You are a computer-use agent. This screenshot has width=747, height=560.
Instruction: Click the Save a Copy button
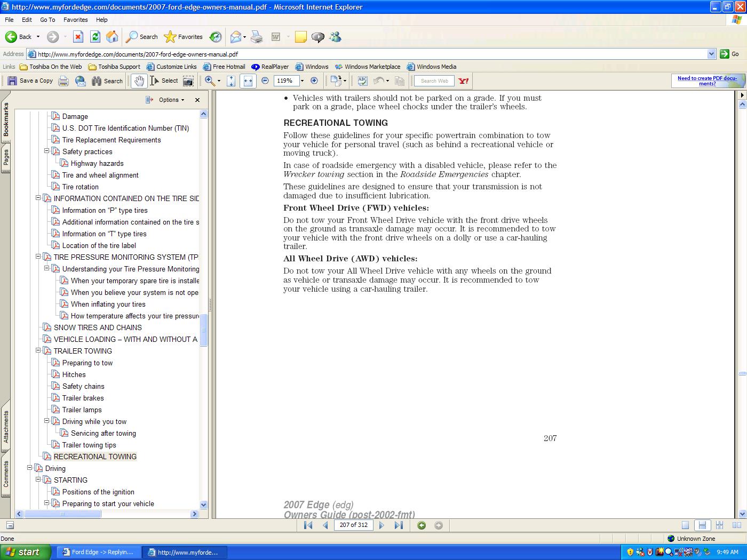click(x=30, y=81)
